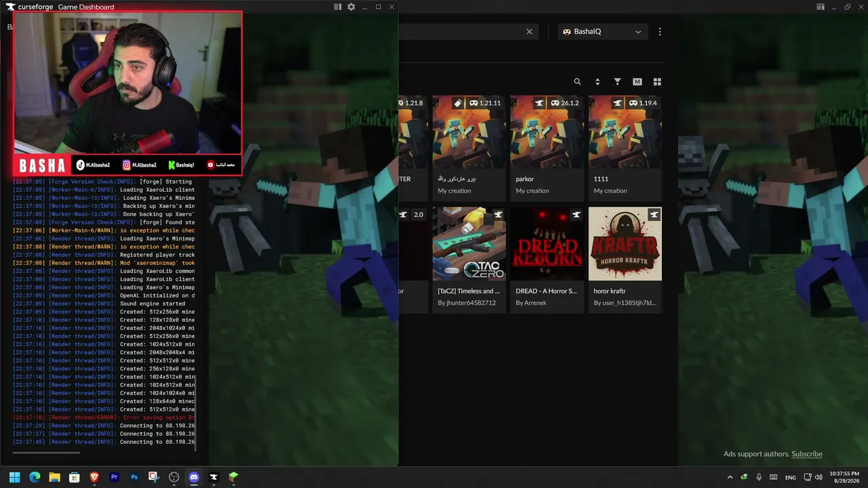This screenshot has width=868, height=488.
Task: Open the sort order arrows icon
Action: (x=597, y=81)
